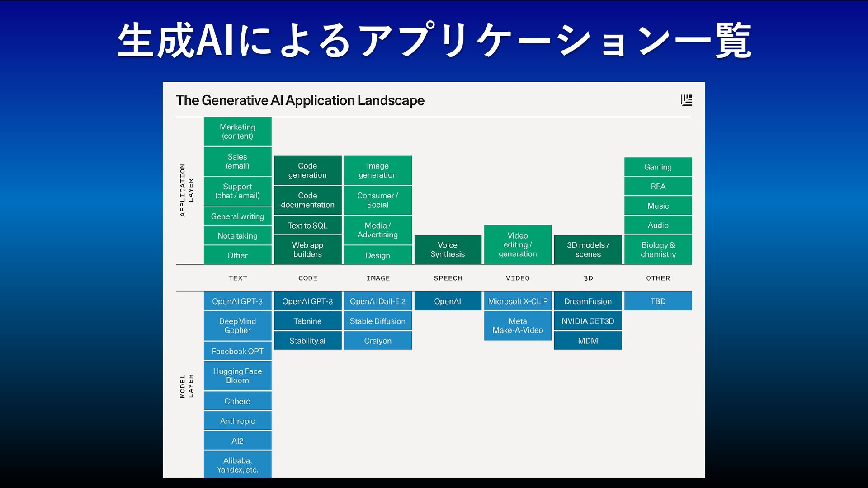The width and height of the screenshot is (868, 488).
Task: Select the Biology chemistry application block
Action: click(658, 250)
